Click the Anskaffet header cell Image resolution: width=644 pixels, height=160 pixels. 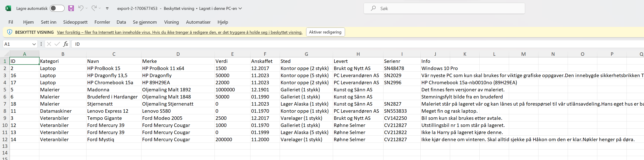point(265,61)
